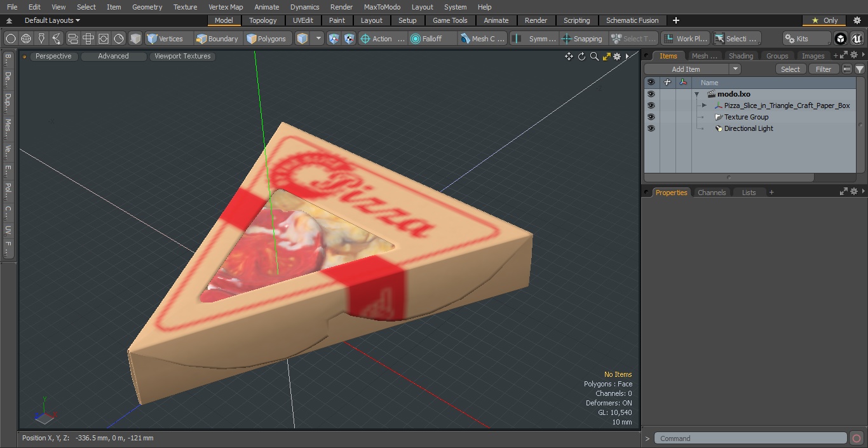The width and height of the screenshot is (868, 448).
Task: Click the loop-slice icon beside the path tool
Action: [x=72, y=39]
